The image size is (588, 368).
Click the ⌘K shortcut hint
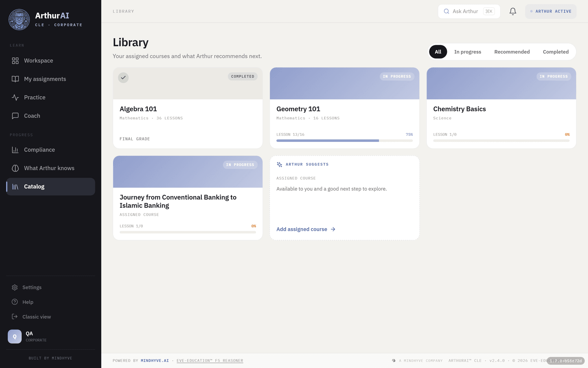[x=489, y=11]
